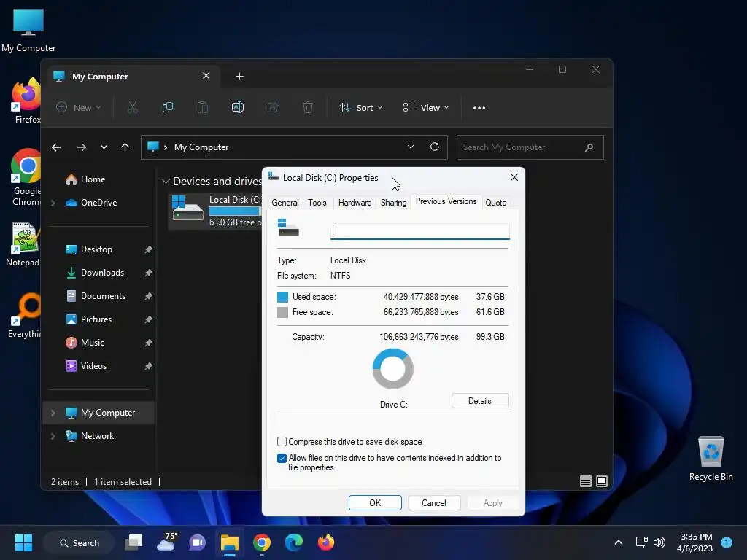Go forward with the right arrow
The width and height of the screenshot is (747, 560).
point(82,147)
